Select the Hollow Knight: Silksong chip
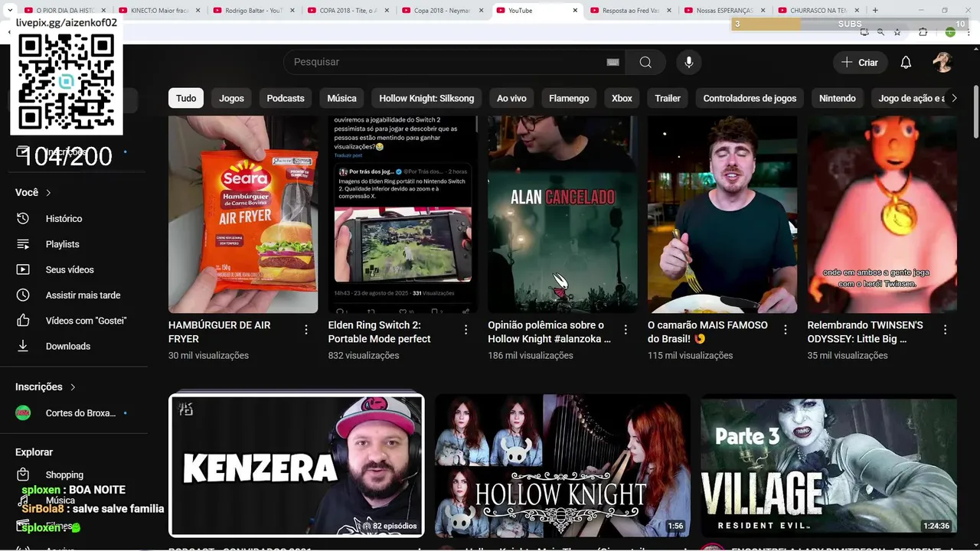 [426, 98]
